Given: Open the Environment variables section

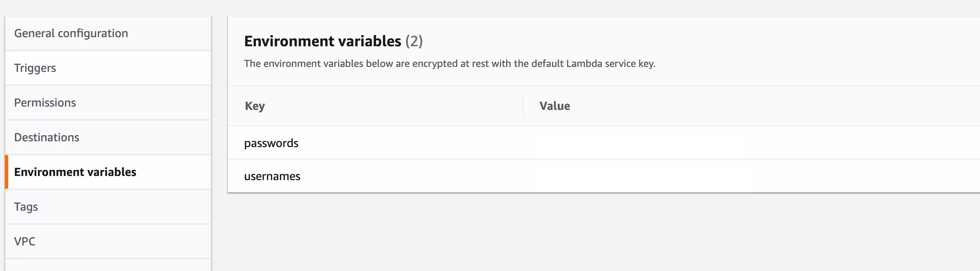Looking at the screenshot, I should pyautogui.click(x=75, y=172).
